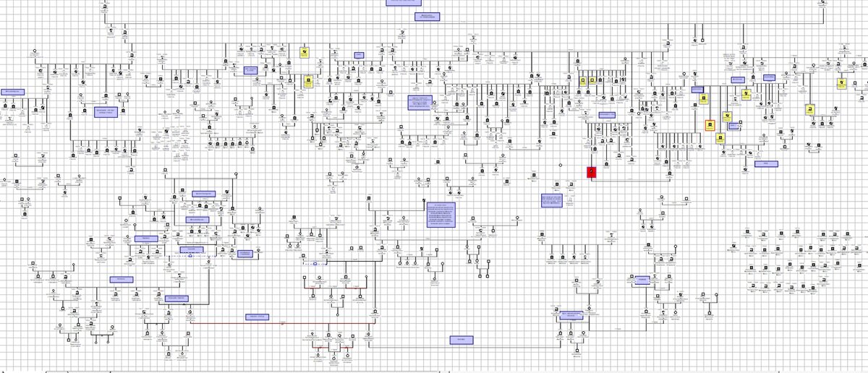Image resolution: width=868 pixels, height=373 pixels.
Task: Select the topmost complete blue note box
Action: coord(428,17)
